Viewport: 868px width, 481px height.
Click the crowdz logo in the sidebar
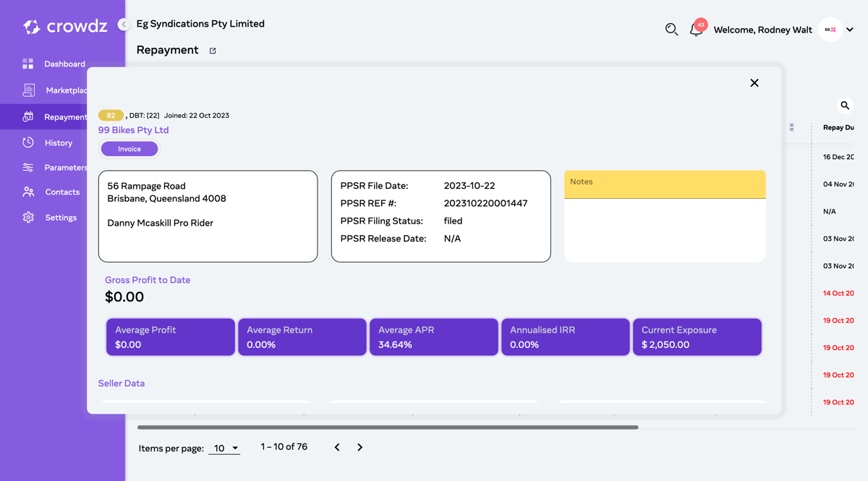coord(65,27)
